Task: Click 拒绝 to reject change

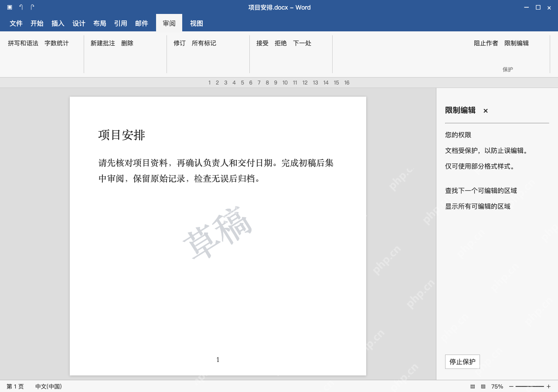Action: [x=281, y=43]
